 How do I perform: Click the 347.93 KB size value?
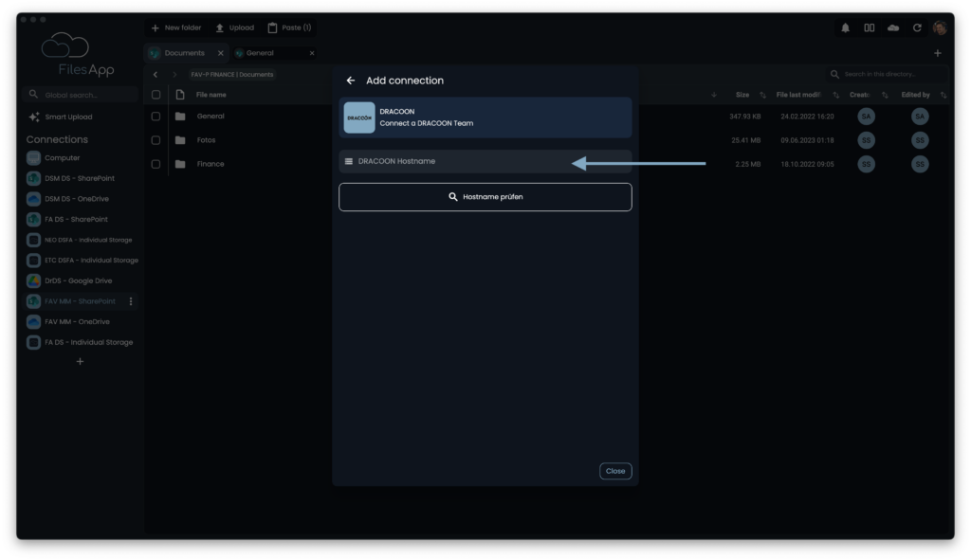(745, 117)
